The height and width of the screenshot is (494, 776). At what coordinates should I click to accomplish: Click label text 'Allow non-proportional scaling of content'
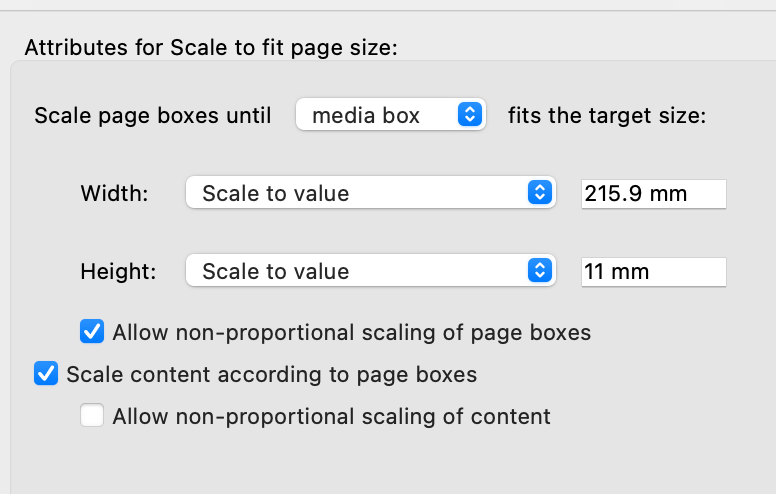[x=331, y=416]
